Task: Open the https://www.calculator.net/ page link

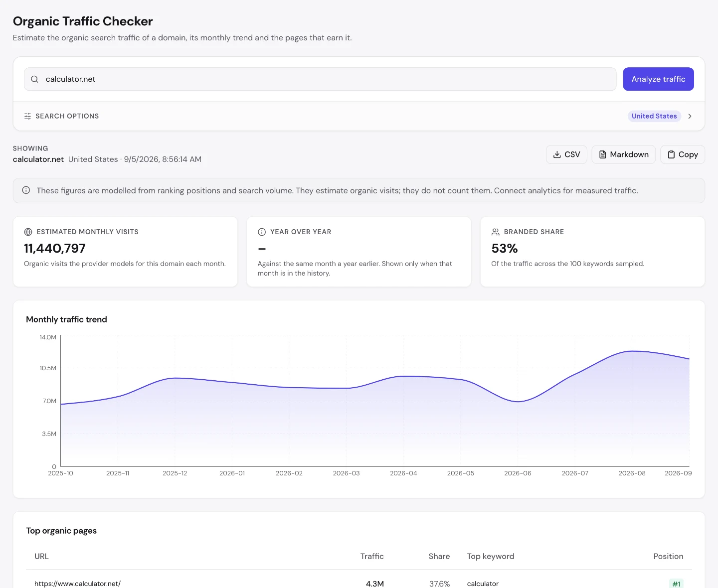Action: [77, 584]
